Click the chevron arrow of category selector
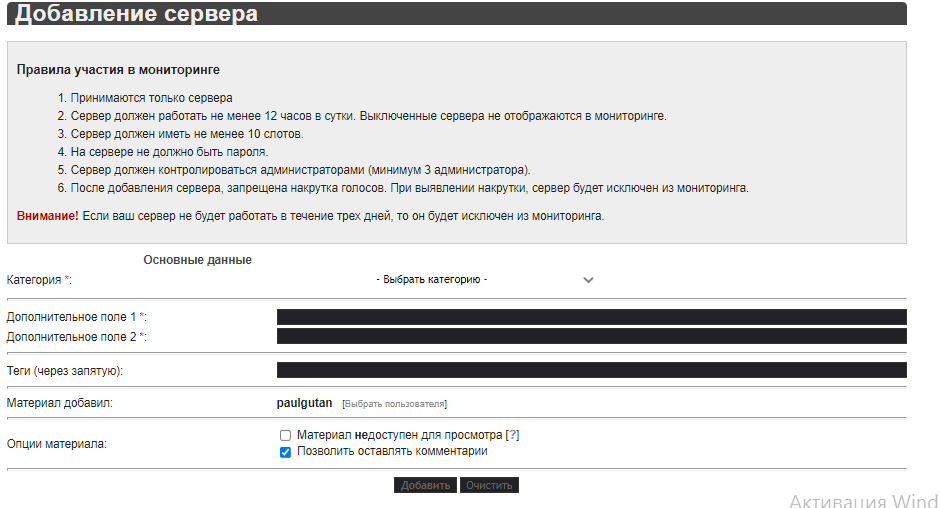The width and height of the screenshot is (940, 508). pyautogui.click(x=588, y=280)
